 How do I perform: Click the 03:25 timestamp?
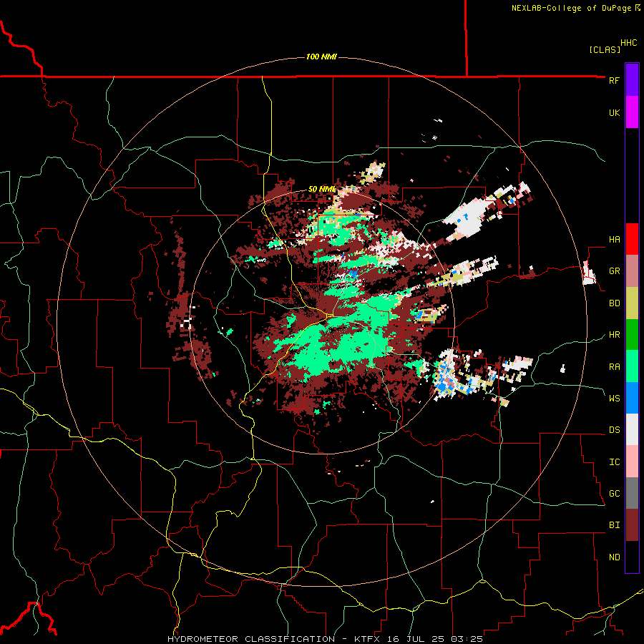(467, 639)
